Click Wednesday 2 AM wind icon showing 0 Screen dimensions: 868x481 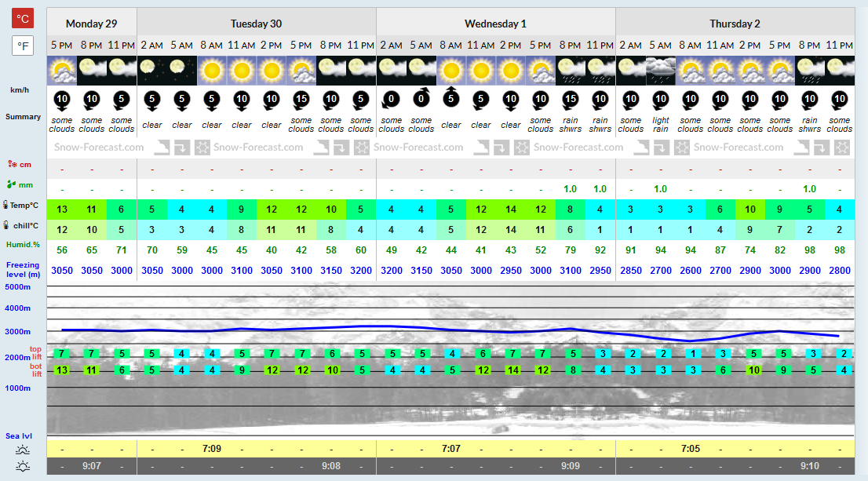coord(391,100)
